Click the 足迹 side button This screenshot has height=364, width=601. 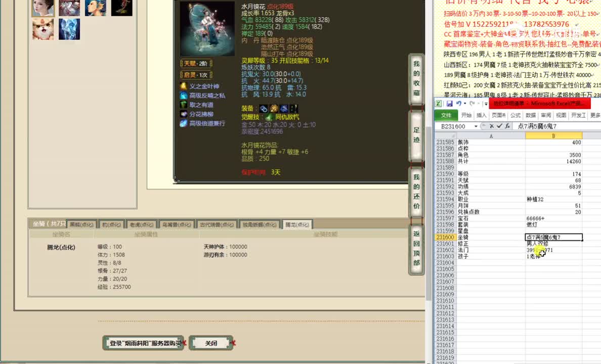(x=416, y=135)
